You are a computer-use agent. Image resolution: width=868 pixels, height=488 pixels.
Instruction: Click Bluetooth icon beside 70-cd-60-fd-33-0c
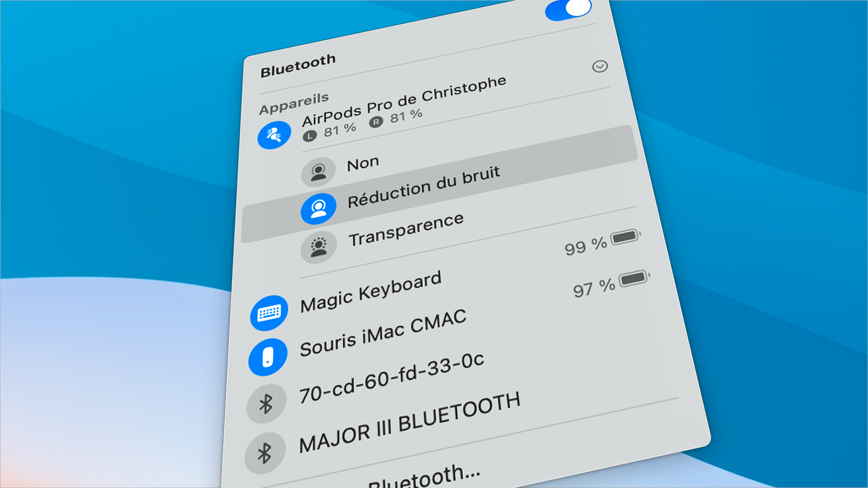point(266,404)
